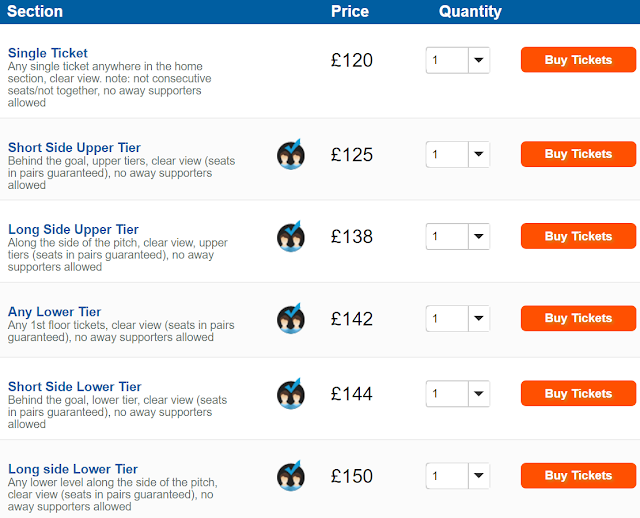This screenshot has width=640, height=518.
Task: Buy Tickets for £138 Long Side Upper Tier
Action: (x=578, y=236)
